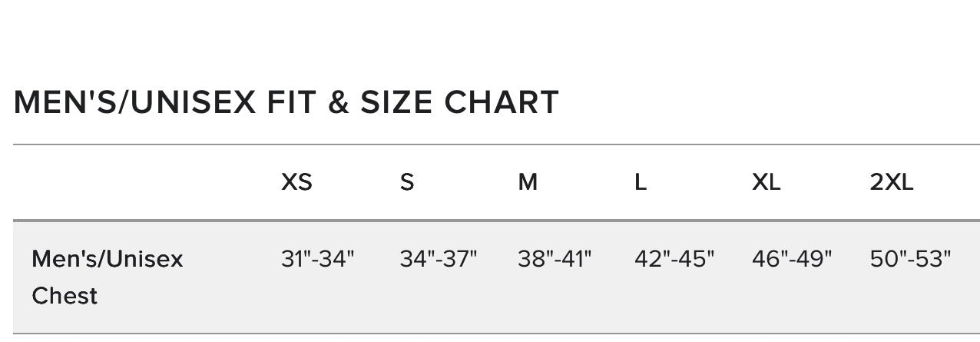
Task: Select the 34"-37" chest measurement
Action: pyautogui.click(x=438, y=259)
